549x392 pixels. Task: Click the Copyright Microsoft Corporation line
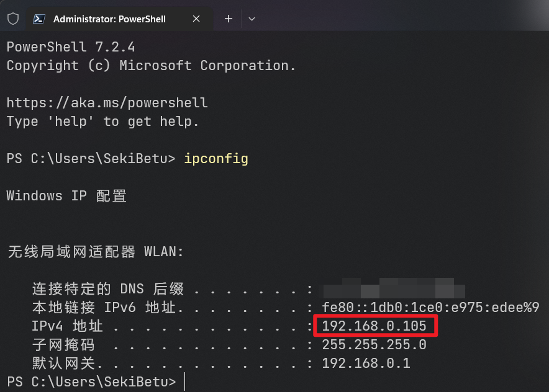click(x=152, y=66)
